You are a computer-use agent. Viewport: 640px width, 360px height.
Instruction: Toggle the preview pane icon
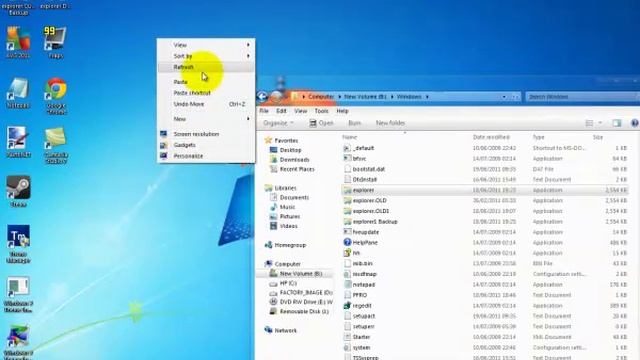coord(616,123)
